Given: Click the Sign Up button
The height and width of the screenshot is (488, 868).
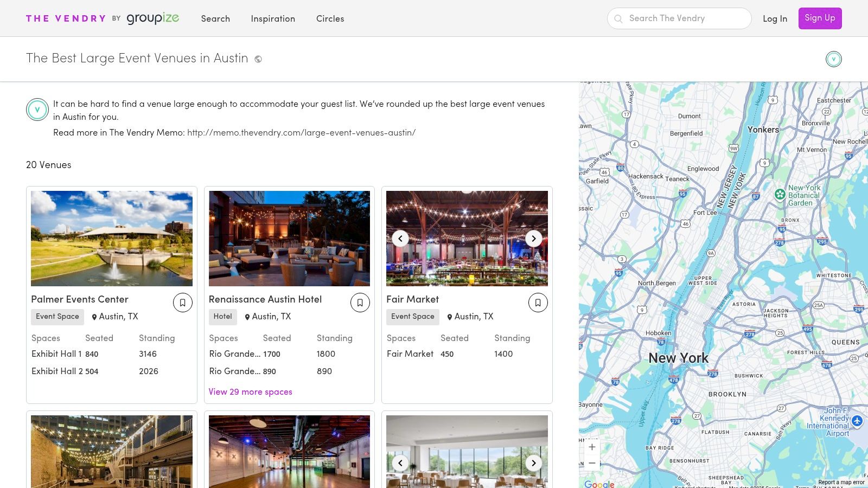Looking at the screenshot, I should click(820, 18).
